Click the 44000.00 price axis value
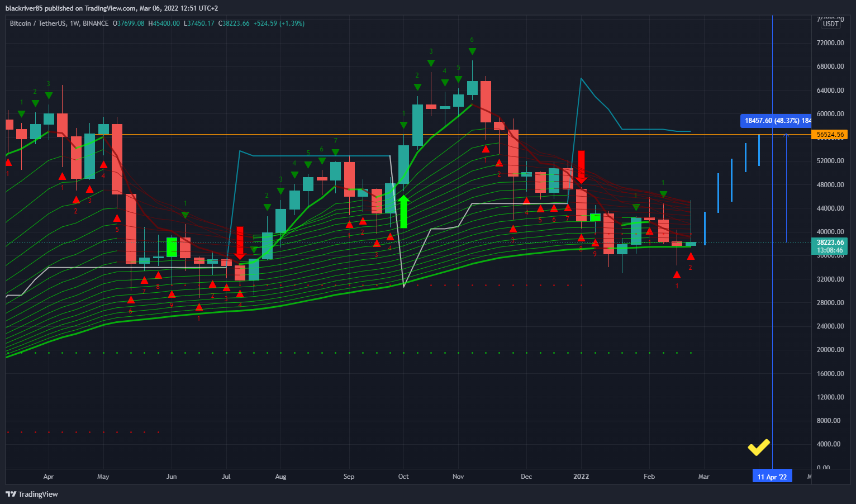The width and height of the screenshot is (856, 504). [x=830, y=208]
